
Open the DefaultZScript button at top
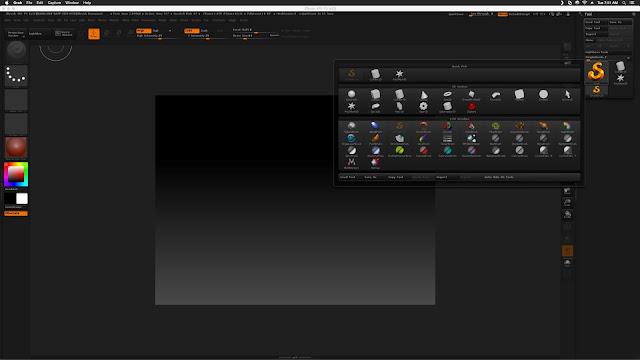point(519,14)
